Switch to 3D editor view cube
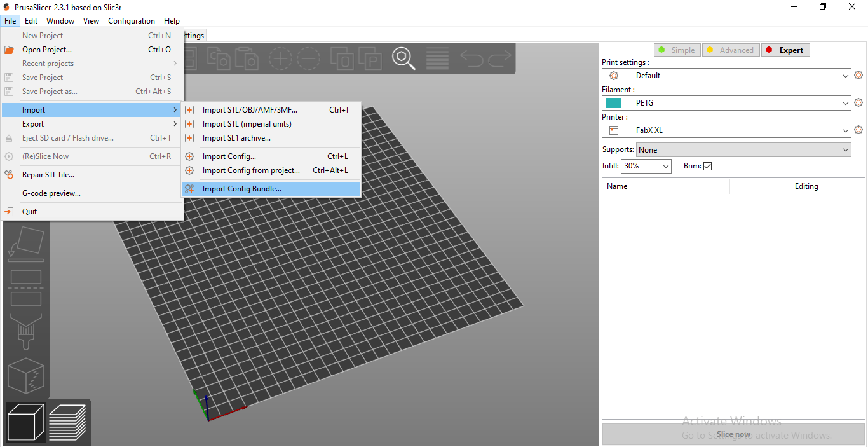 [26, 422]
